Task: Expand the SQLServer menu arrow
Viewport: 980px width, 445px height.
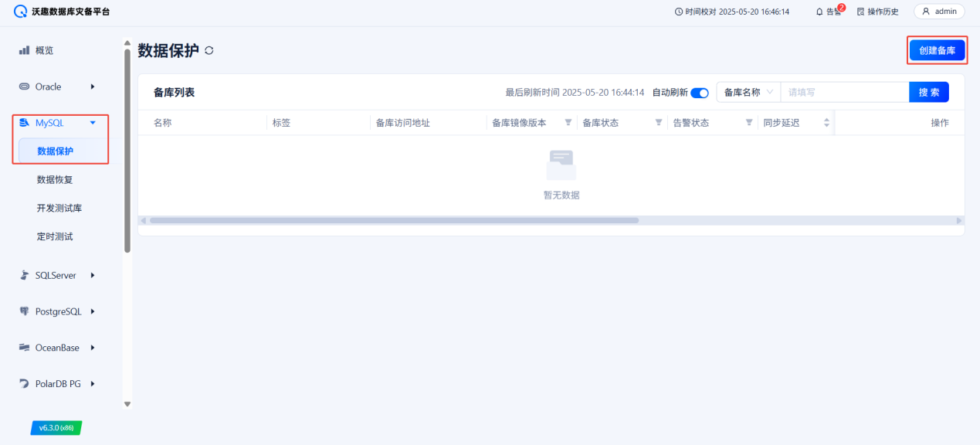Action: (93, 275)
